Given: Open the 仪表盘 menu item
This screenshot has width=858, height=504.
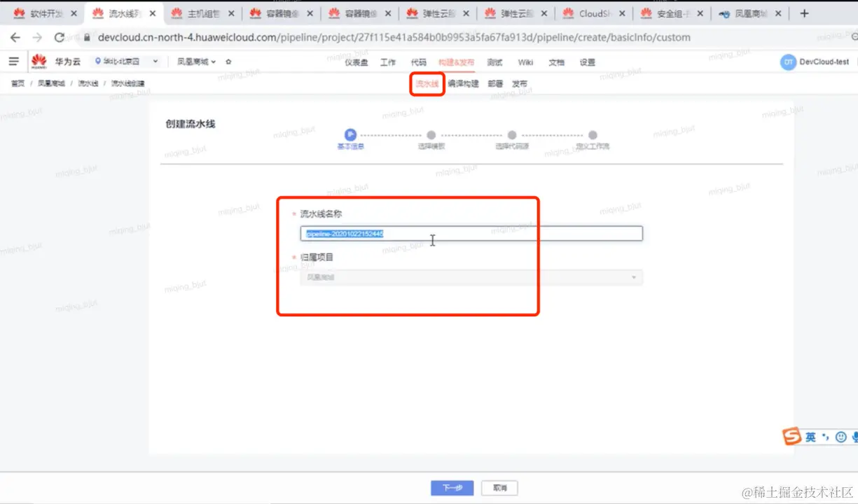Looking at the screenshot, I should point(357,62).
